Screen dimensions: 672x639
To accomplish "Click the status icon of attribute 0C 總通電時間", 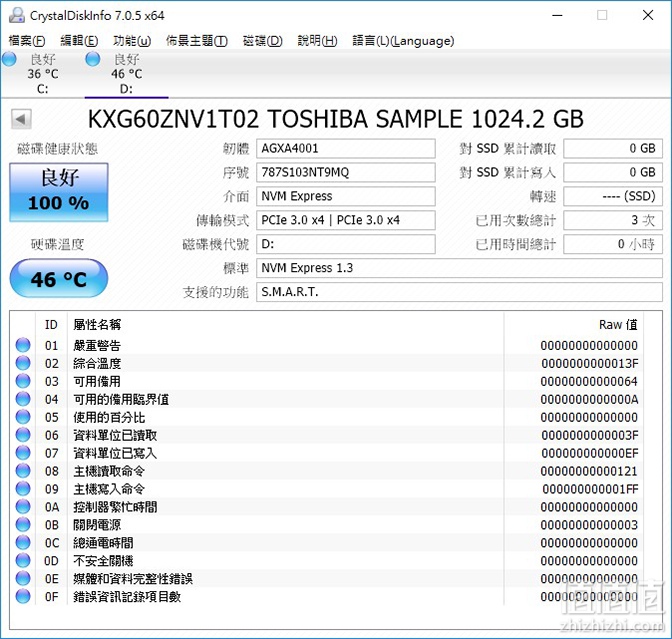I will tap(23, 543).
